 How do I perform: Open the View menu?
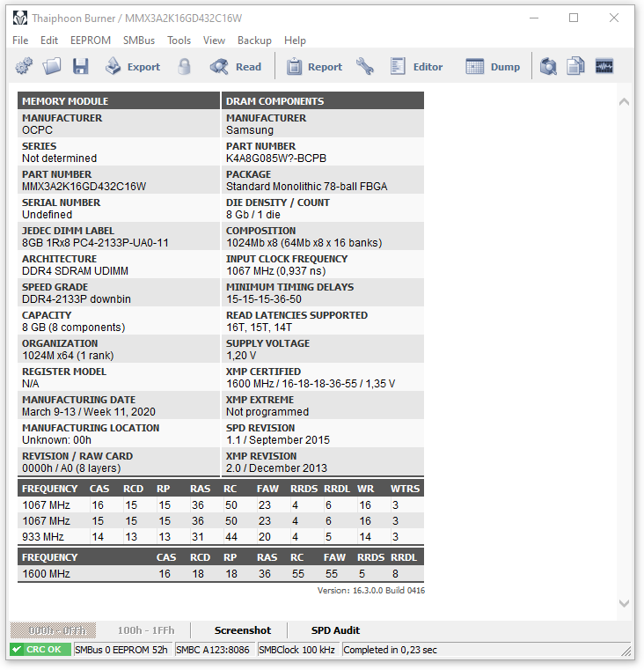214,40
